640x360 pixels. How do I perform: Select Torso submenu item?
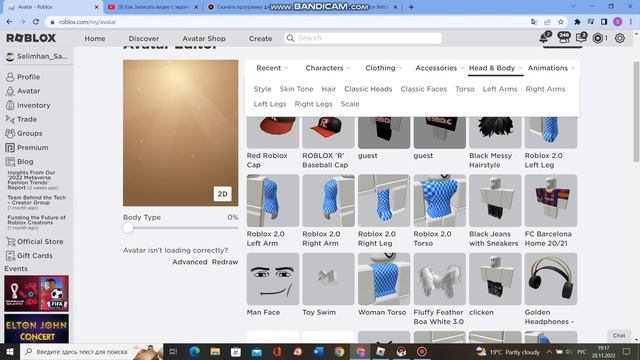pos(464,89)
